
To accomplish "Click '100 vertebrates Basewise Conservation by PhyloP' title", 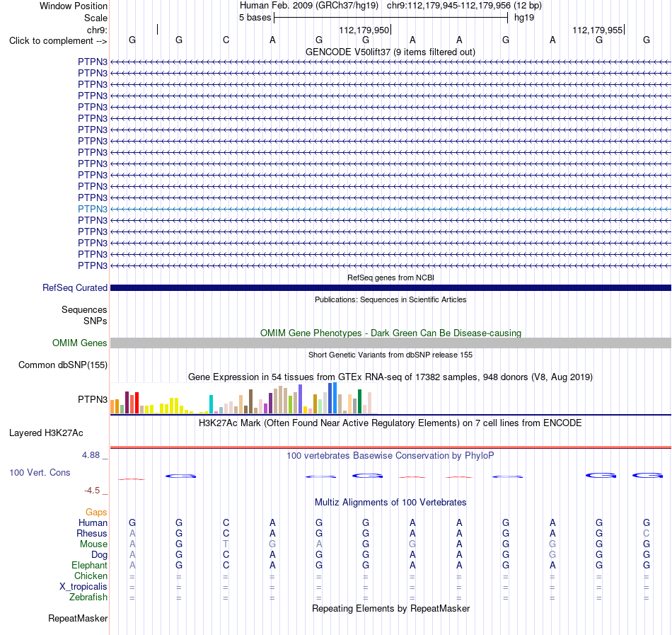I will pos(390,455).
